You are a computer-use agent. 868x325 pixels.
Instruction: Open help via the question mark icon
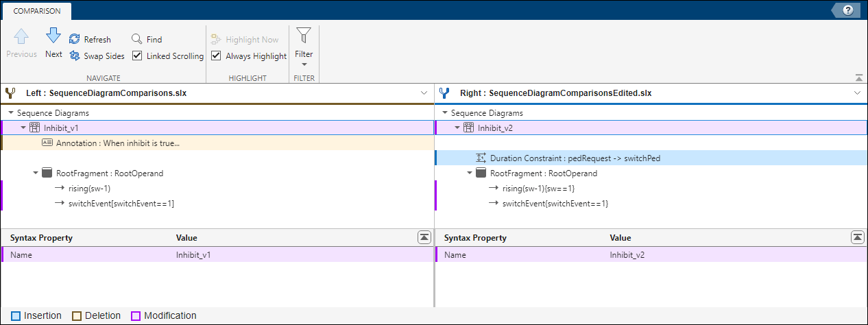point(847,10)
